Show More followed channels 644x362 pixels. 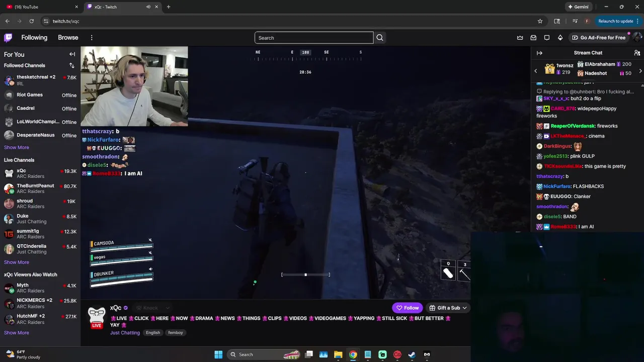point(17,147)
